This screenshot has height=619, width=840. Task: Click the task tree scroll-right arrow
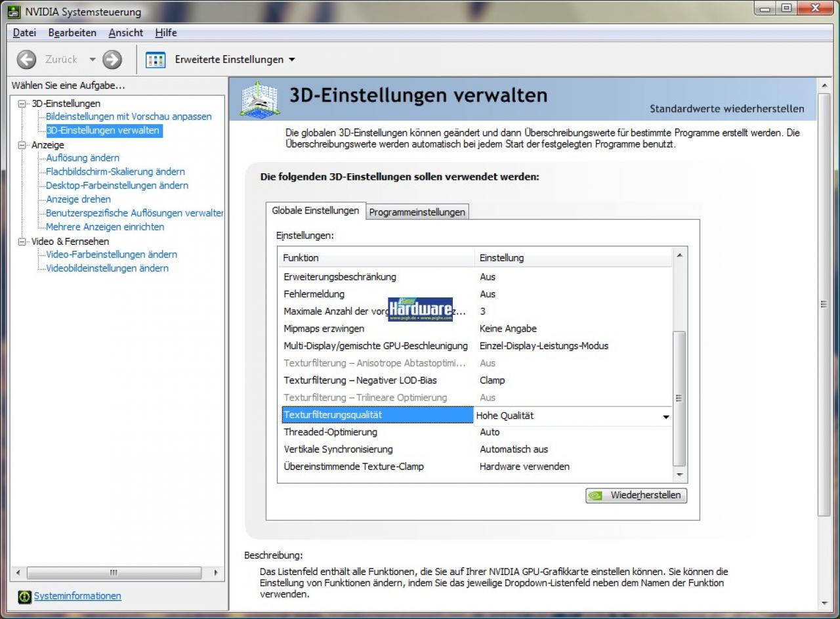click(216, 572)
